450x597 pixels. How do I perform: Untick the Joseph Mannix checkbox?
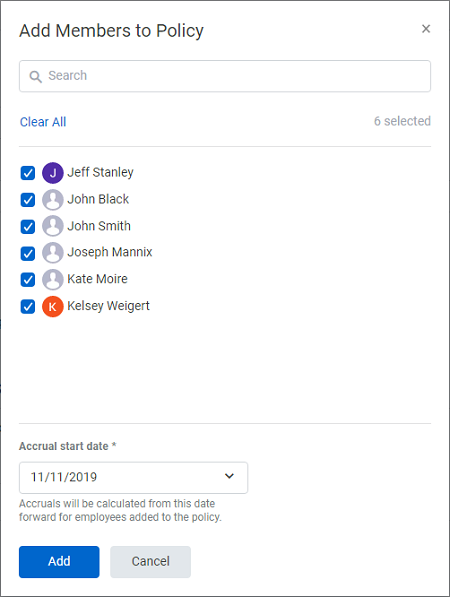click(28, 253)
